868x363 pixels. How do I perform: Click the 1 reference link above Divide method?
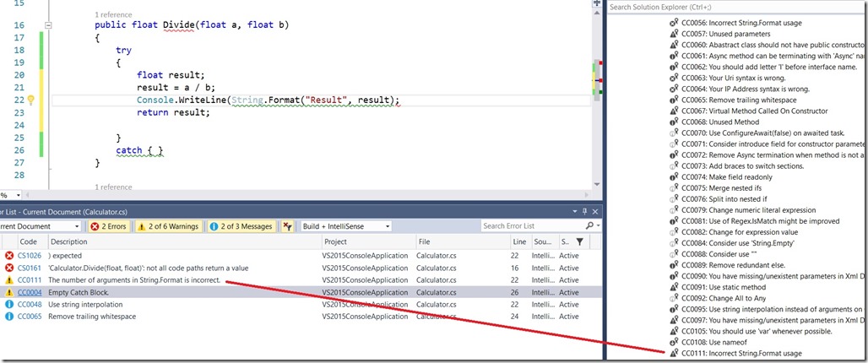coord(113,15)
